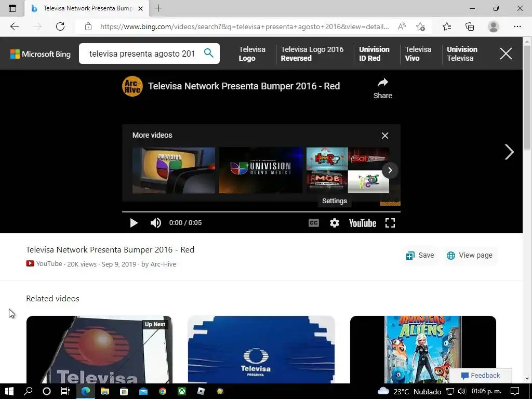The height and width of the screenshot is (399, 532).
Task: Open a new browser tab
Action: (158, 8)
